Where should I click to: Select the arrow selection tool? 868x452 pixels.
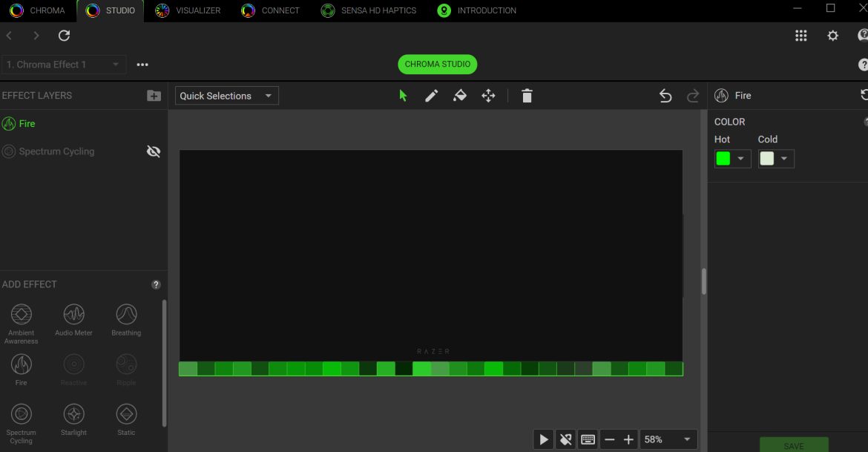[x=403, y=96]
